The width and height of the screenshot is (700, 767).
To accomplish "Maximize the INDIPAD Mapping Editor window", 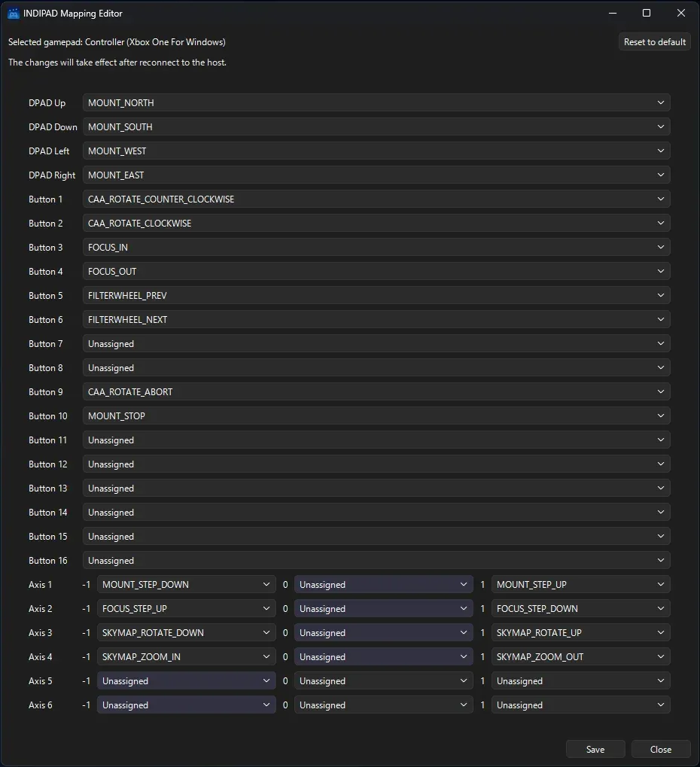I will (647, 14).
